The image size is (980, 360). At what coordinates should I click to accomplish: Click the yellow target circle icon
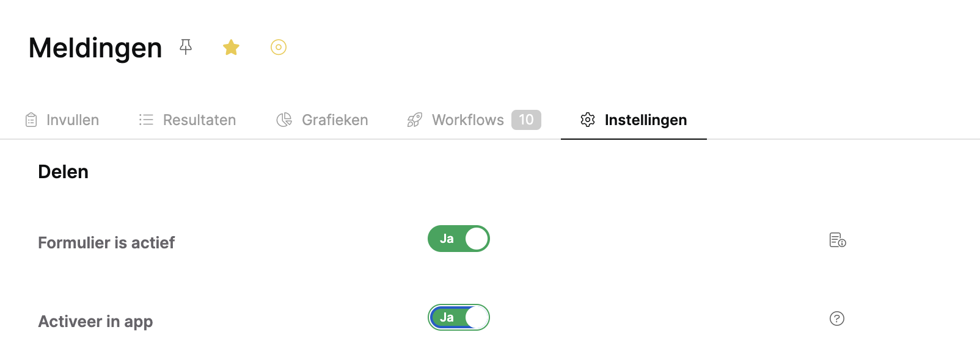279,47
